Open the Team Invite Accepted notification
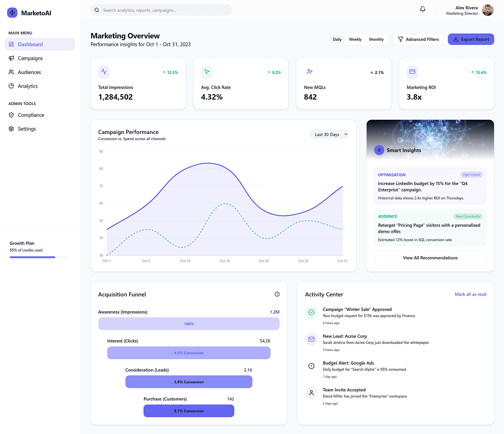Screen dimensions: 504x434 (x=396, y=396)
